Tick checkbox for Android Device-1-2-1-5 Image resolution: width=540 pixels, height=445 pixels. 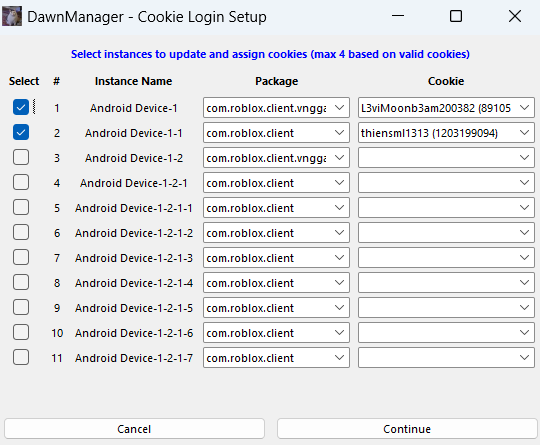21,307
